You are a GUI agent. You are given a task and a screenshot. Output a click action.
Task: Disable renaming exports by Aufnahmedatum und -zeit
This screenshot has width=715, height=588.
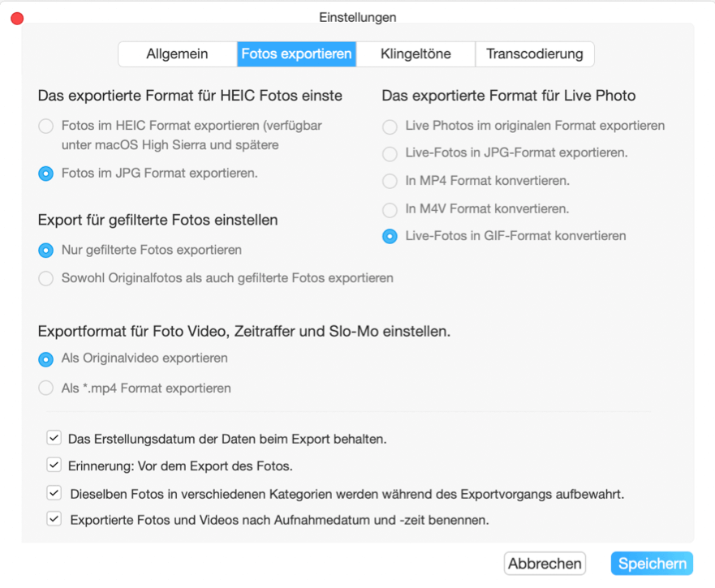point(54,518)
